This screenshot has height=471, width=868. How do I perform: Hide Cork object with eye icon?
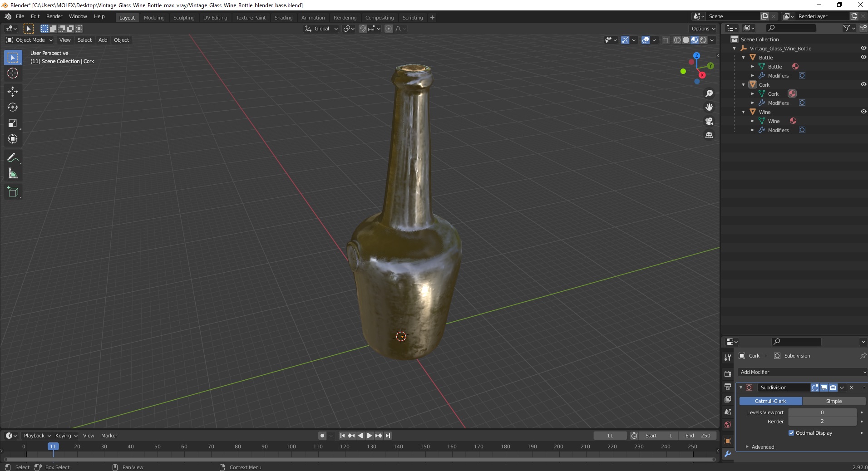863,84
